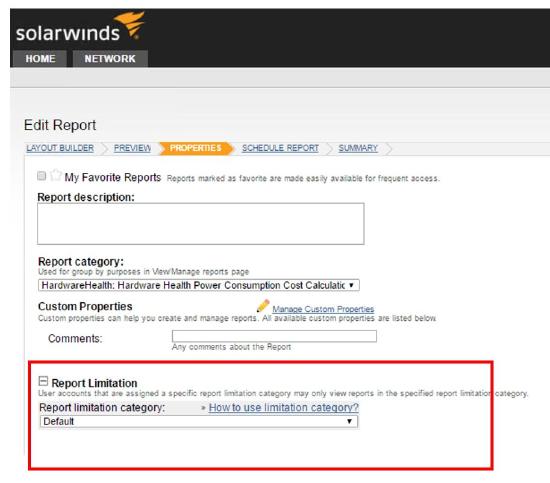This screenshot has height=483, width=550.
Task: Click the Report Limitation section heading
Action: coord(94,383)
